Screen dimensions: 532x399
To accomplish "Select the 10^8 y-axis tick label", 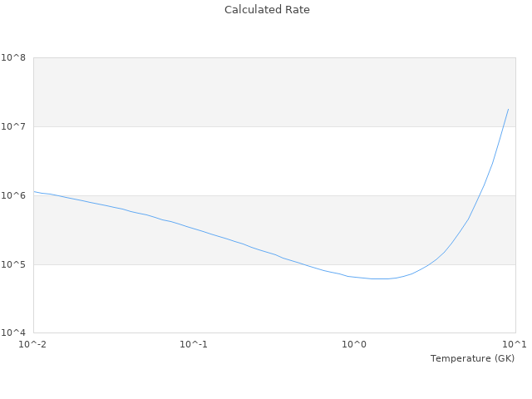I will (x=13, y=57).
